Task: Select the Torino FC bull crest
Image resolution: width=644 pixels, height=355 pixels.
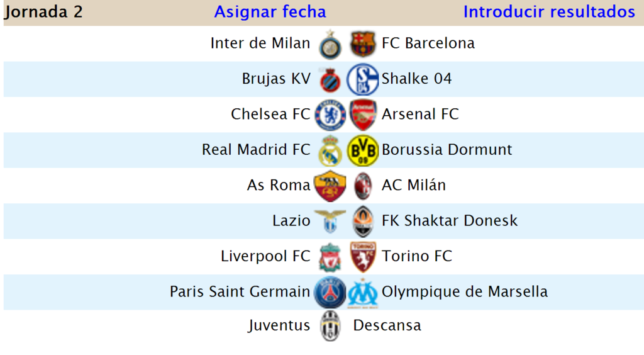Action: (x=363, y=257)
